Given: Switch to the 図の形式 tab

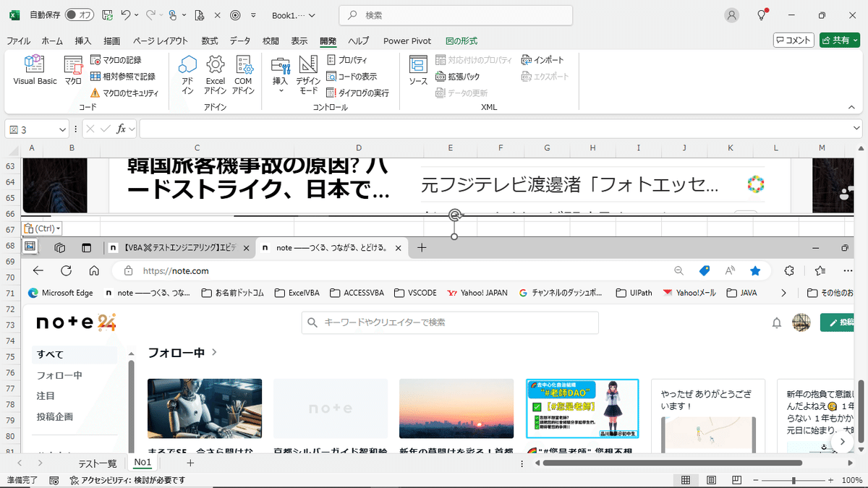Looking at the screenshot, I should coord(461,40).
